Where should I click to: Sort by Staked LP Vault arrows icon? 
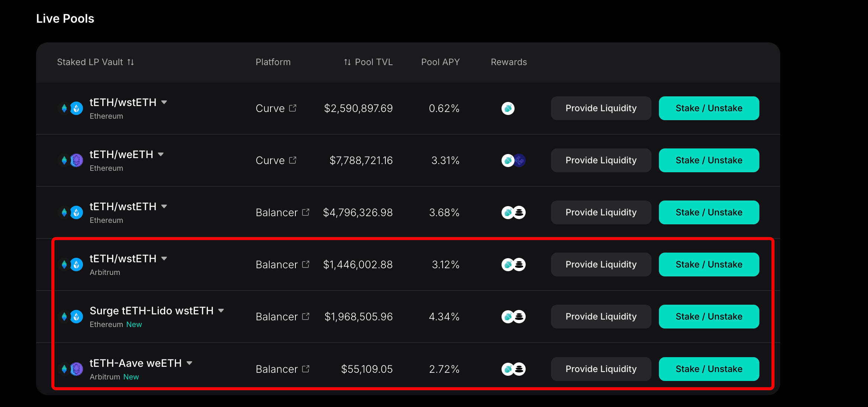pos(131,62)
